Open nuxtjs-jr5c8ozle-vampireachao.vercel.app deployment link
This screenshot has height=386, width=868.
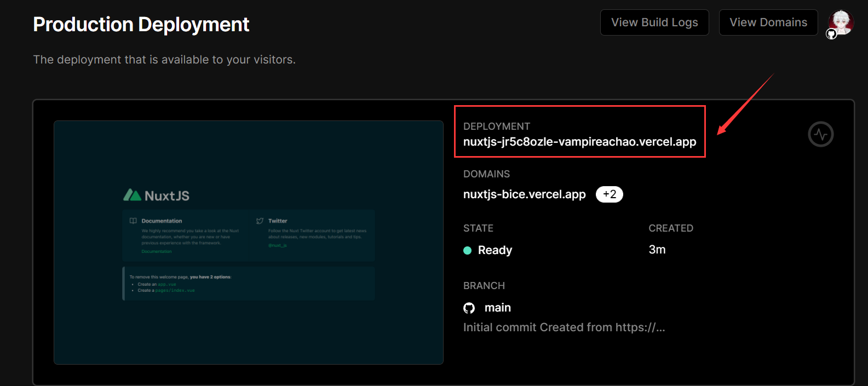pos(579,142)
